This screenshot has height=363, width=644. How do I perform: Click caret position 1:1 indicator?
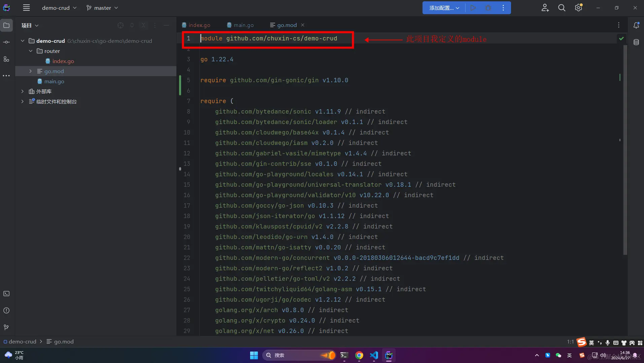[570, 341]
